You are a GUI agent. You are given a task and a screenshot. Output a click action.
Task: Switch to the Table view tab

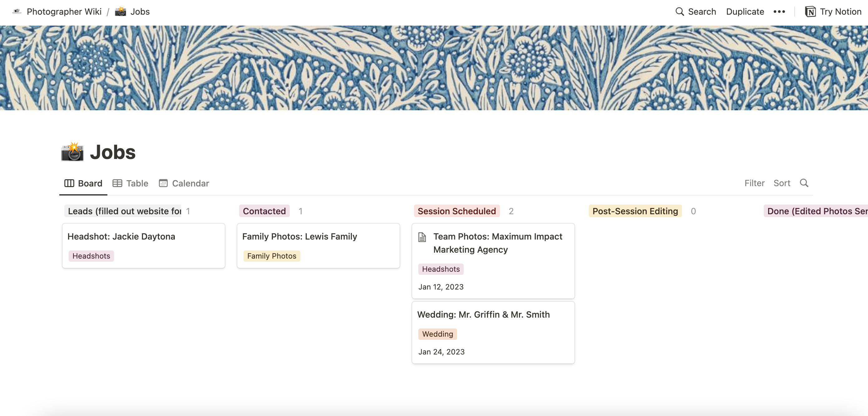click(x=131, y=183)
